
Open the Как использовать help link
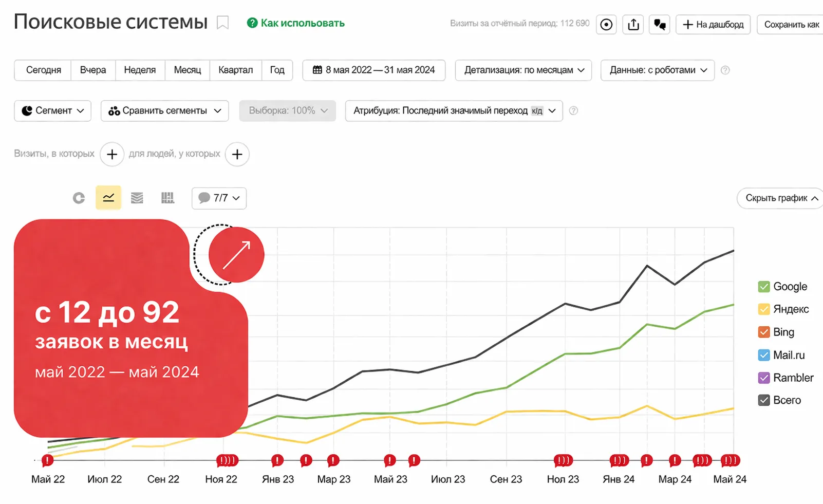(x=302, y=23)
